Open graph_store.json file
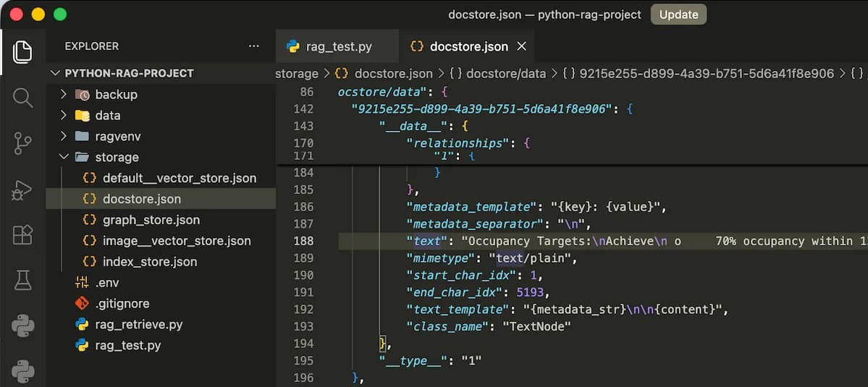868x387 pixels. [151, 220]
